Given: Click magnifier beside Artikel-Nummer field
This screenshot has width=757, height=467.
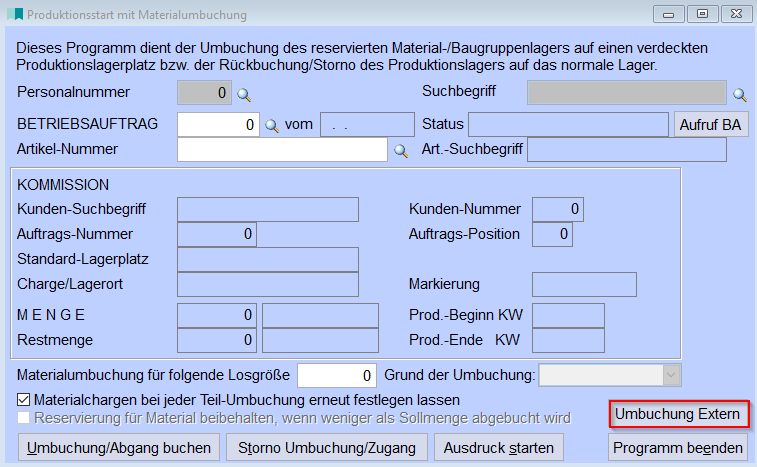Looking at the screenshot, I should click(400, 151).
